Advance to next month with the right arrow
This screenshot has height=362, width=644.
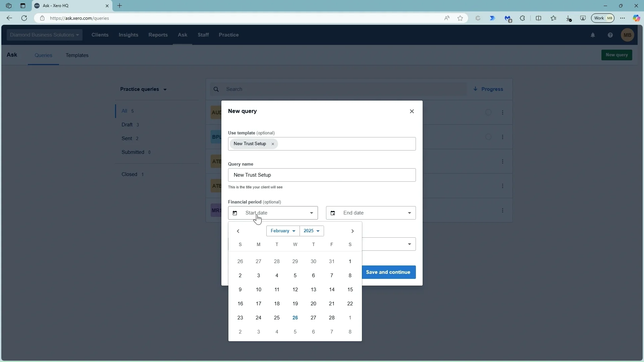[x=353, y=231]
